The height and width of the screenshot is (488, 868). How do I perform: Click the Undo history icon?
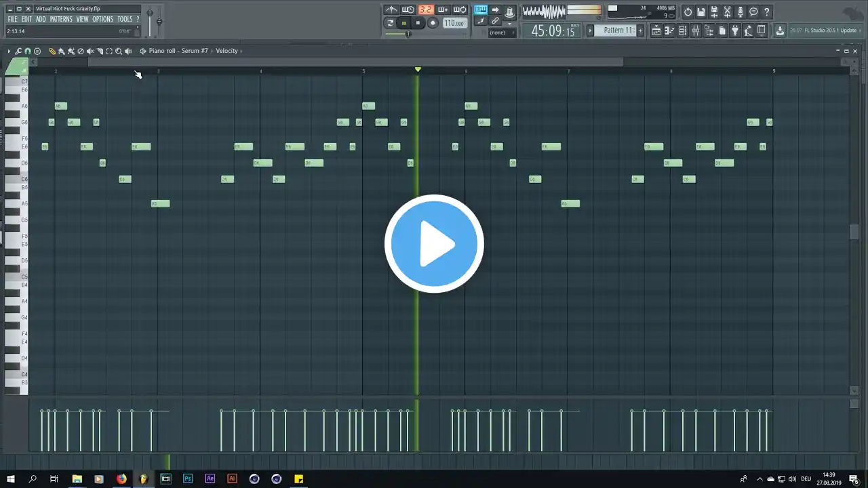click(688, 12)
